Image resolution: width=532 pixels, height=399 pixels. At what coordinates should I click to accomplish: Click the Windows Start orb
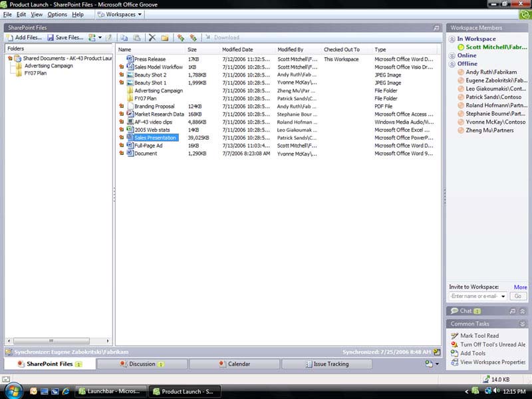(x=13, y=391)
